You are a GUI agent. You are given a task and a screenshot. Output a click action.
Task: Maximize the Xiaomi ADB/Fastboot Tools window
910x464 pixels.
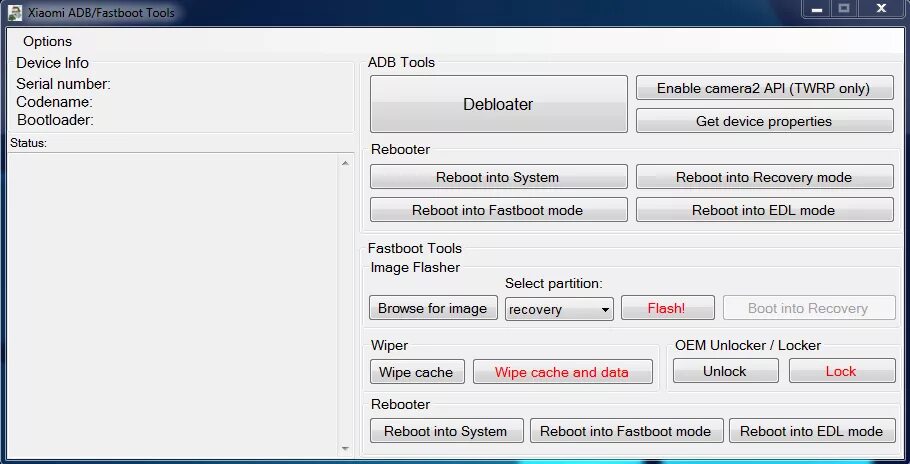pyautogui.click(x=844, y=9)
